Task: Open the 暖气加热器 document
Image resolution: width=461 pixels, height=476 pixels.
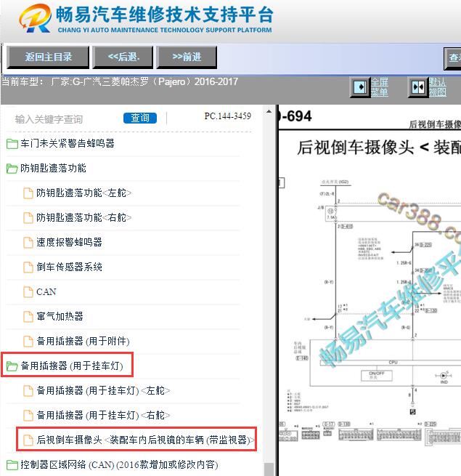Action: pyautogui.click(x=60, y=316)
